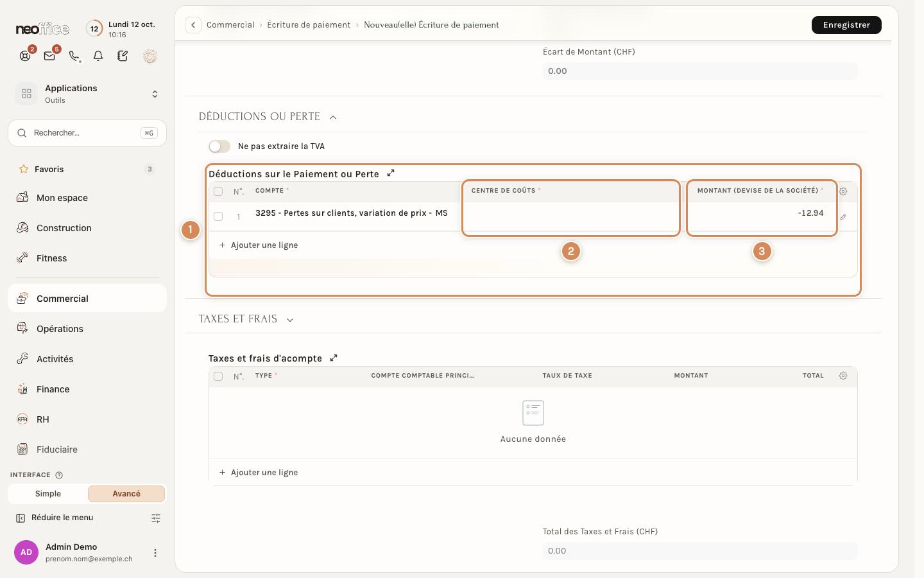Viewport: 924px width, 578px height.
Task: Open column settings gear of the taxes table
Action: (x=843, y=376)
